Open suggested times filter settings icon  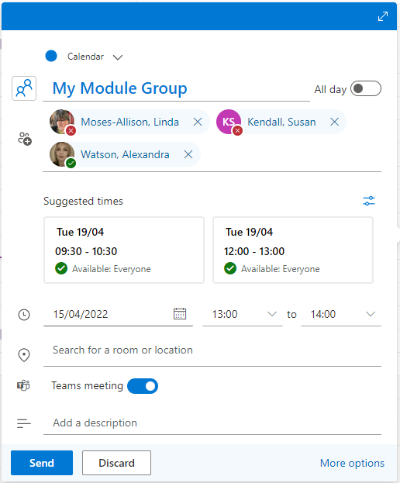coord(369,201)
